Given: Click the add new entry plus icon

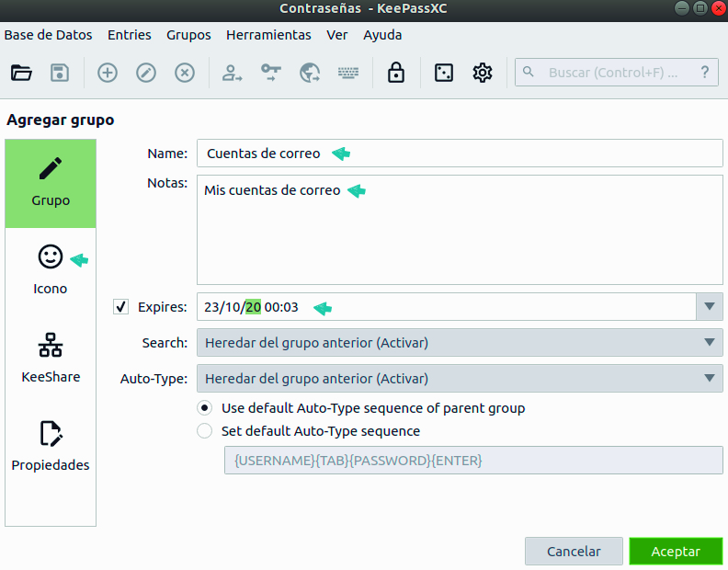Looking at the screenshot, I should pos(108,73).
